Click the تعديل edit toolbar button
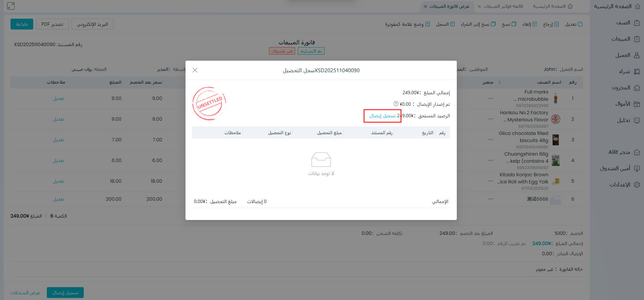The width and height of the screenshot is (644, 300). [x=574, y=24]
